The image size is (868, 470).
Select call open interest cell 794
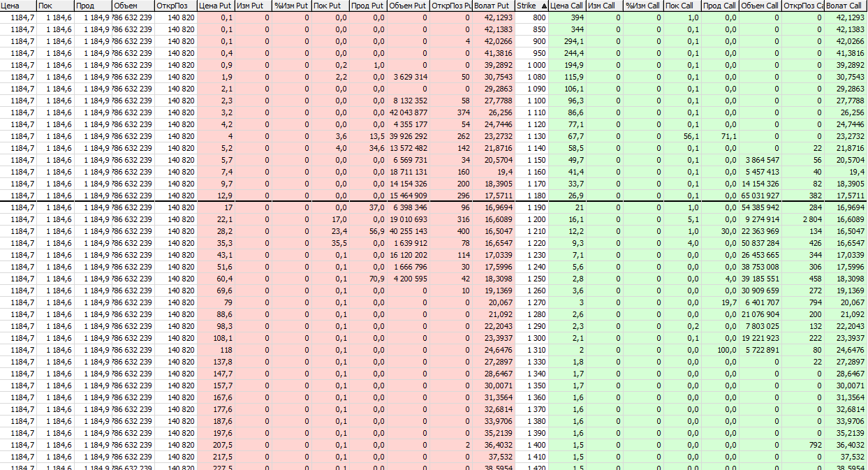[x=803, y=302]
